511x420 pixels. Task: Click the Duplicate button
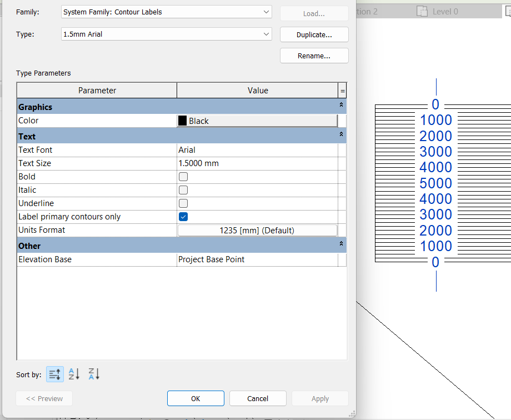[x=314, y=34]
